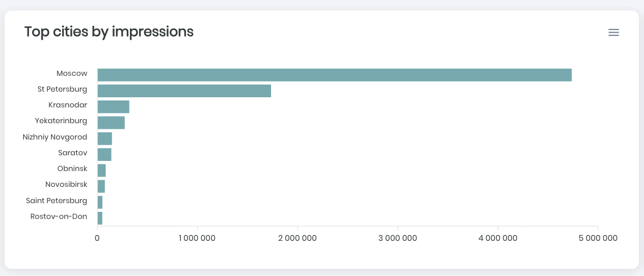Viewport: 644px width, 276px height.
Task: Click the 5 000 000 axis tick label
Action: click(x=598, y=238)
